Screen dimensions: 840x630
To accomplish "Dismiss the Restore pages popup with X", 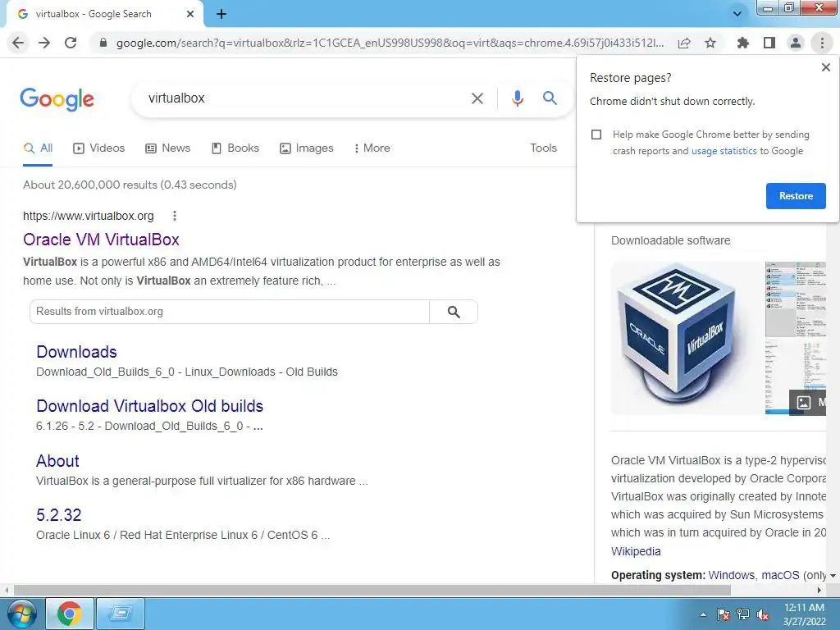I will click(x=825, y=67).
